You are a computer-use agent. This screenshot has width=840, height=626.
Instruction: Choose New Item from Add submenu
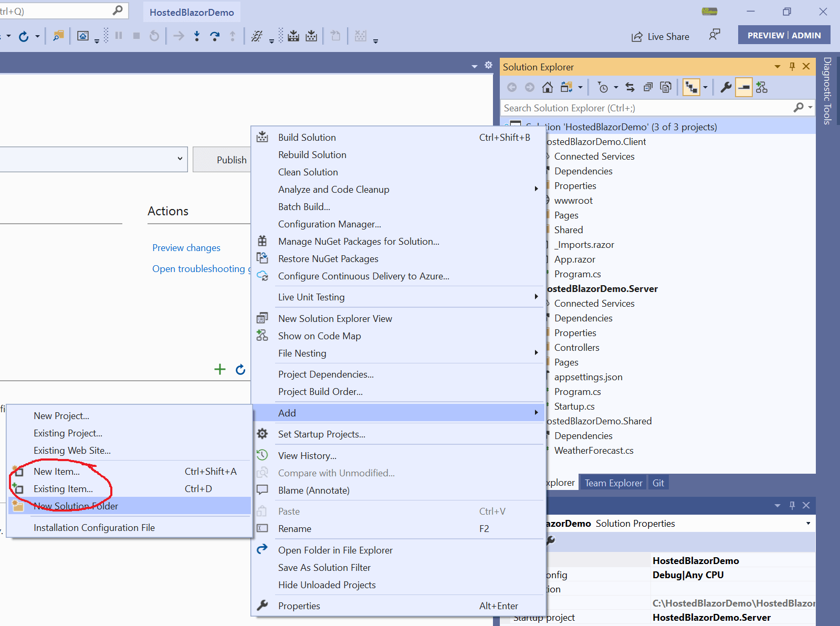tap(130, 472)
